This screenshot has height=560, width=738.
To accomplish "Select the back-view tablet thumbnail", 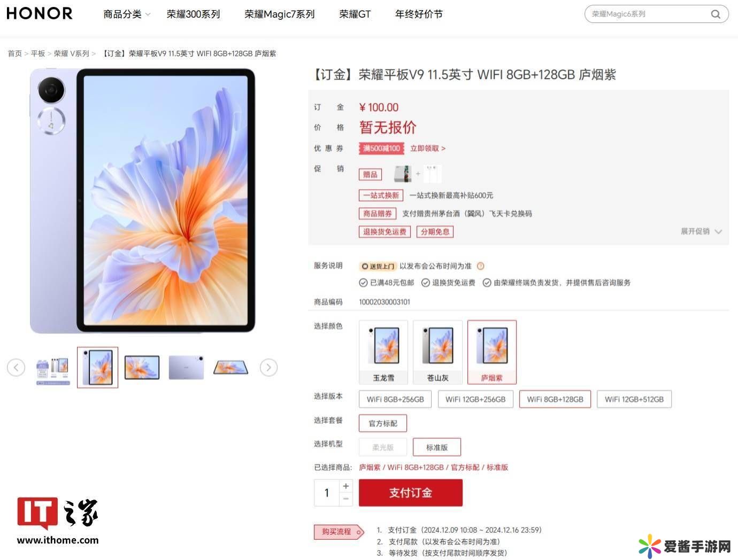I will tap(186, 367).
